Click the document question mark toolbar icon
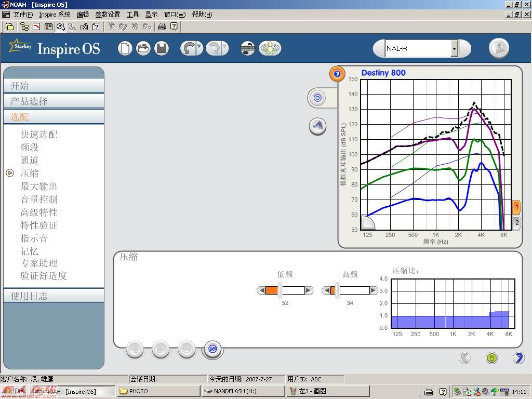532x399 pixels. click(x=96, y=26)
